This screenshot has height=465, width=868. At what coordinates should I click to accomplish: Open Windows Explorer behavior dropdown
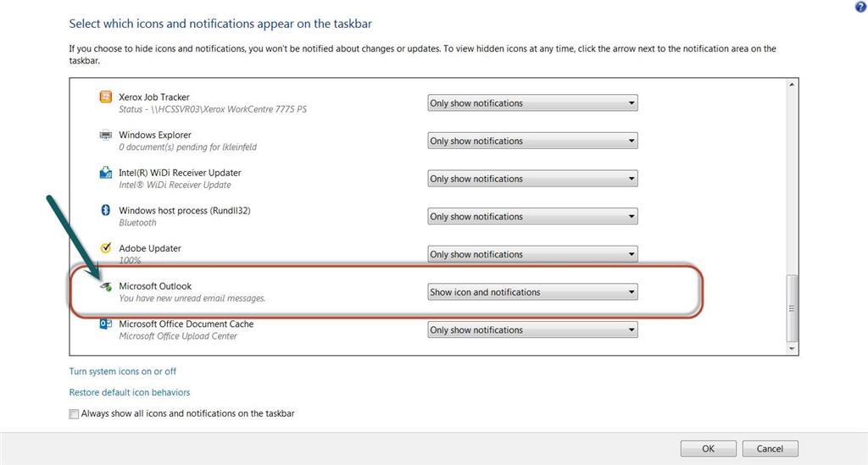[532, 141]
